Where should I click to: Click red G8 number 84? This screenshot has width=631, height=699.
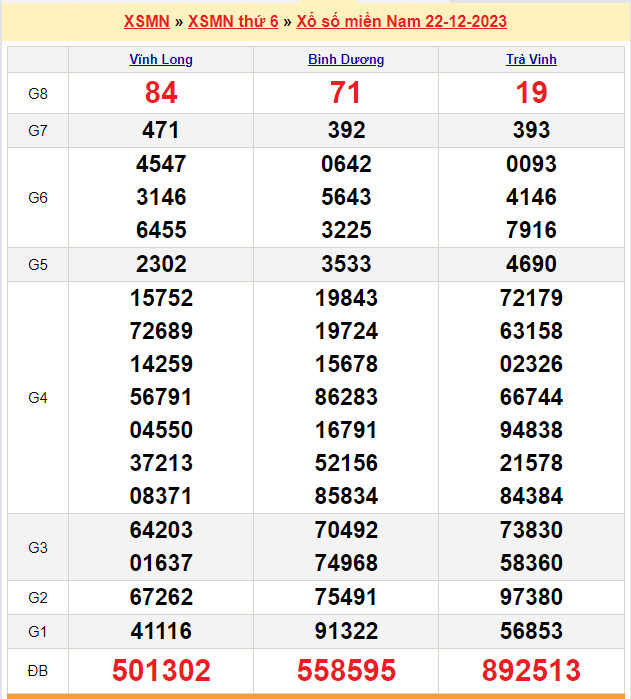click(x=161, y=93)
